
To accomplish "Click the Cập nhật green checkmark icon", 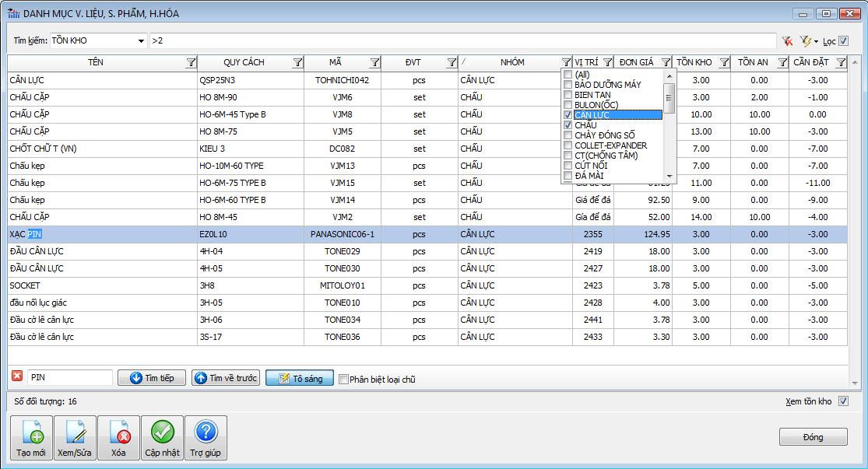I will coord(162,438).
